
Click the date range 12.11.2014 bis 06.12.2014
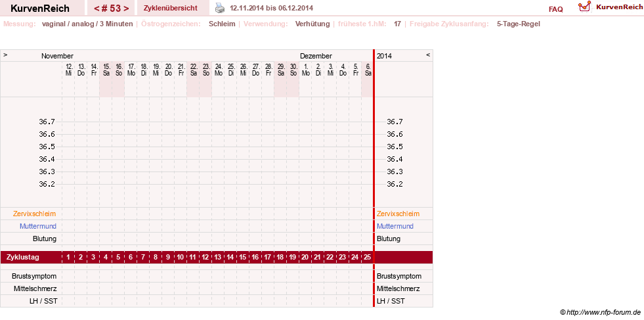pyautogui.click(x=272, y=9)
